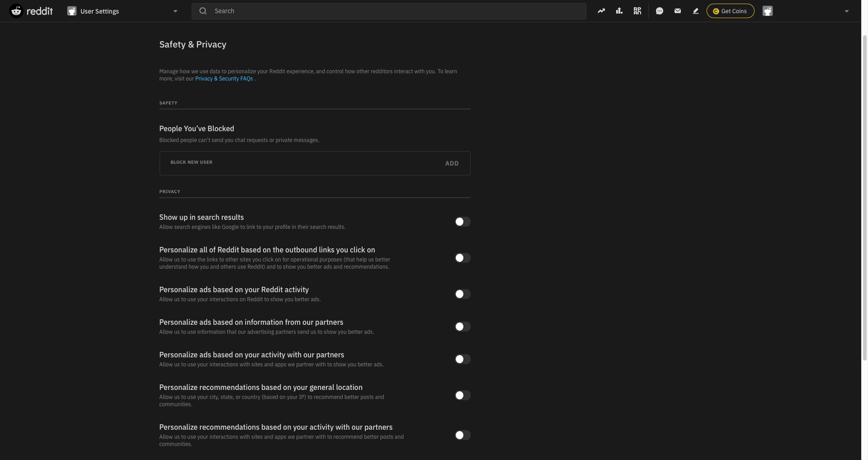Expand the User Settings navigation dropdown
Screen dimensions: 868x460
[175, 11]
